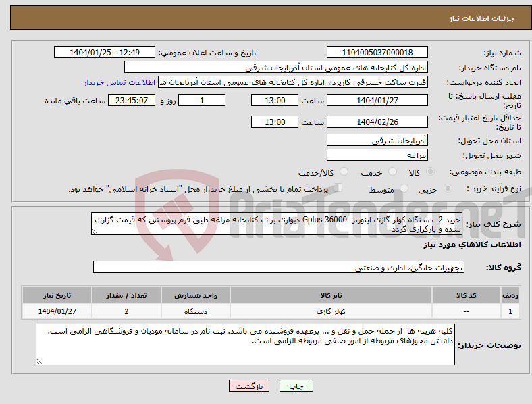The width and height of the screenshot is (532, 404).
Task: Click the واحد شمارش column header
Action: 196,295
